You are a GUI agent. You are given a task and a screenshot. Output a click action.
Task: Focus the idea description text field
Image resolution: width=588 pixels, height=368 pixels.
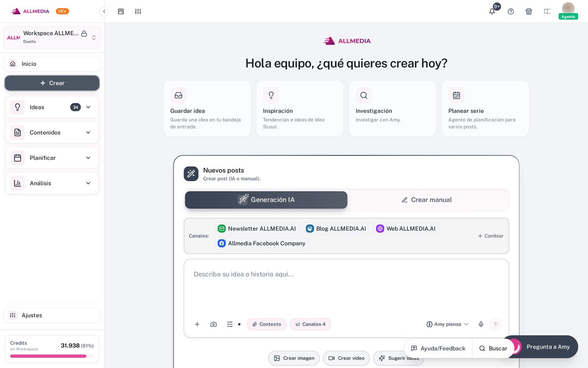[x=346, y=288]
